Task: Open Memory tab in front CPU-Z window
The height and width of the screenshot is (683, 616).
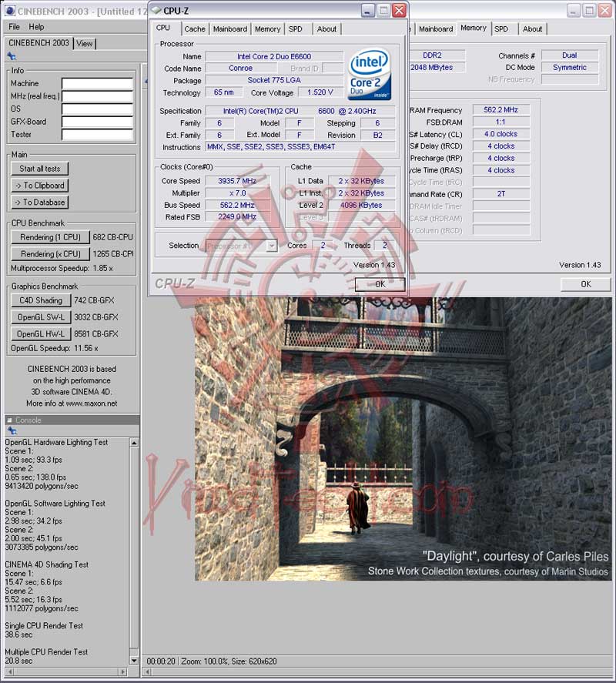Action: point(267,28)
